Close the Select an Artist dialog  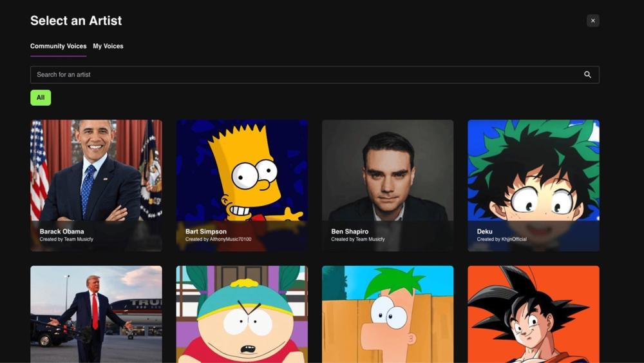point(592,21)
